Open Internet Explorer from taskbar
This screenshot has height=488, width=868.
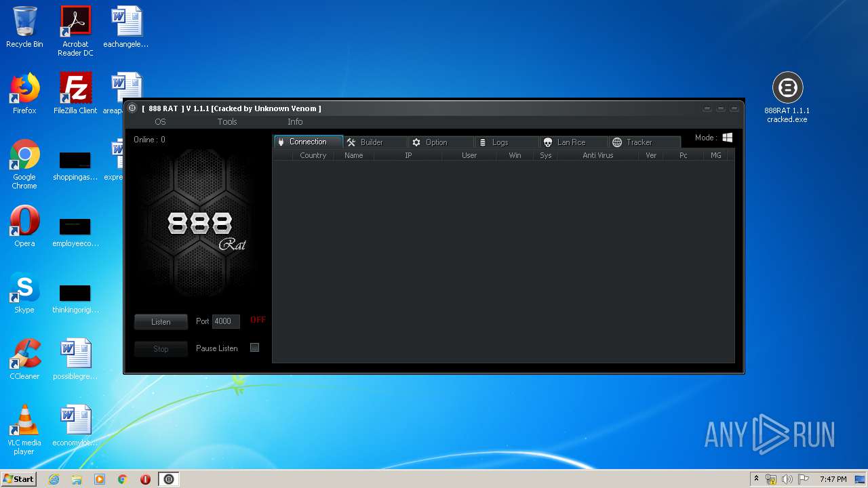coord(54,479)
